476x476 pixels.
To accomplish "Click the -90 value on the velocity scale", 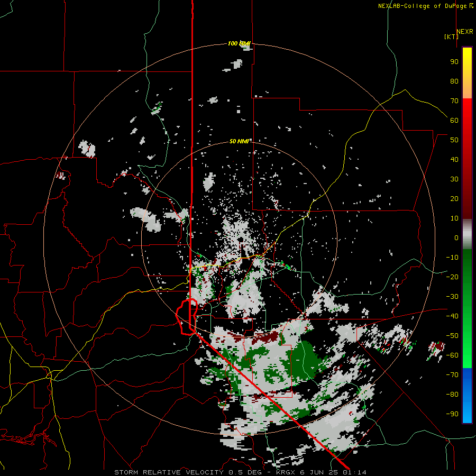I will click(x=452, y=414).
